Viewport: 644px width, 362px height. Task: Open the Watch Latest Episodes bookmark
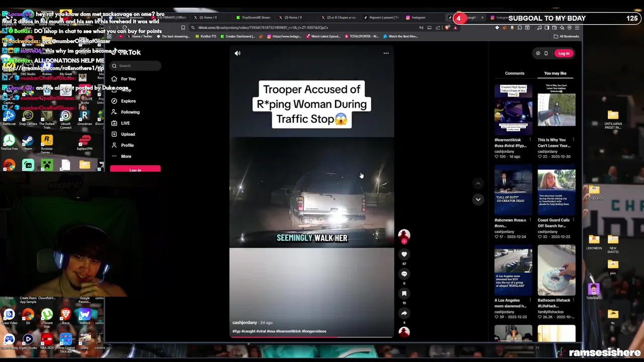323,36
